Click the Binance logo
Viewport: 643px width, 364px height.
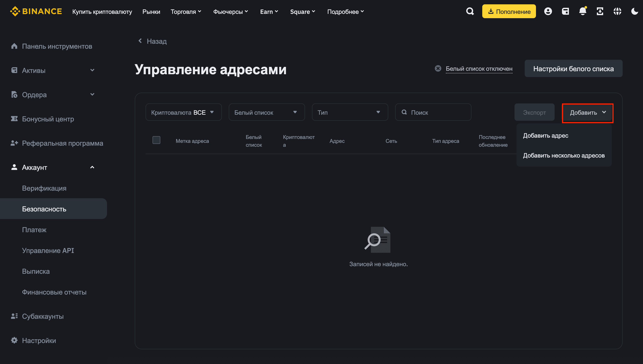pos(36,11)
